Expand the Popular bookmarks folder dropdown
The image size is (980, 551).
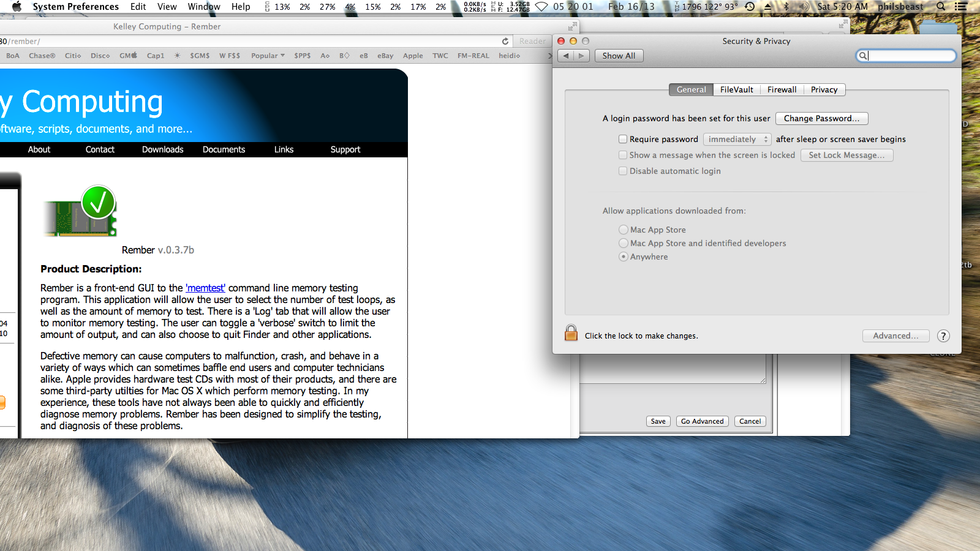tap(268, 56)
